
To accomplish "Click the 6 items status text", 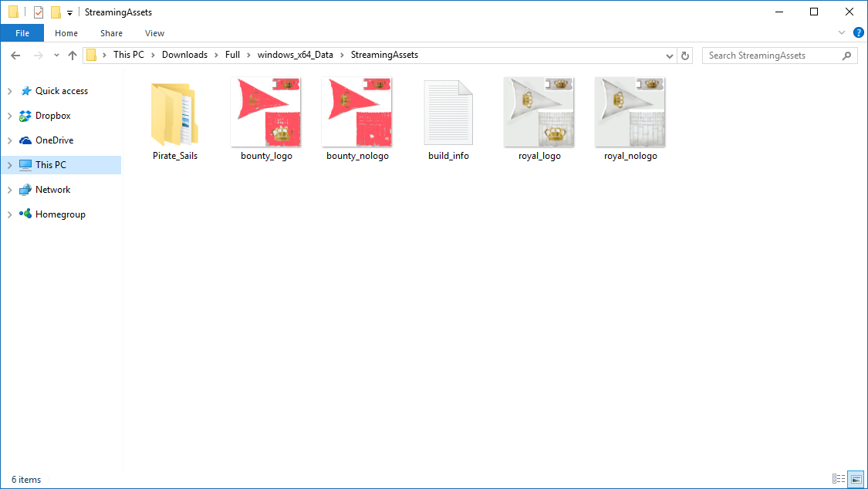I will click(x=26, y=480).
